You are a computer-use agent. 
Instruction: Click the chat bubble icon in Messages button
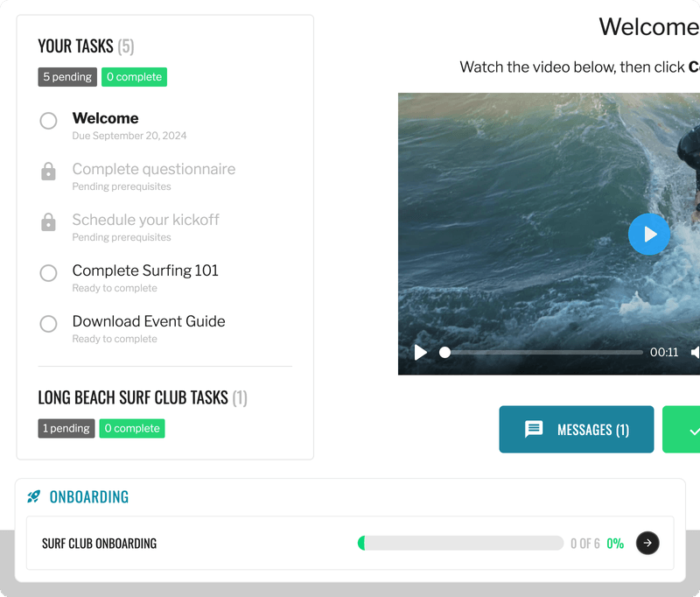[x=534, y=429]
